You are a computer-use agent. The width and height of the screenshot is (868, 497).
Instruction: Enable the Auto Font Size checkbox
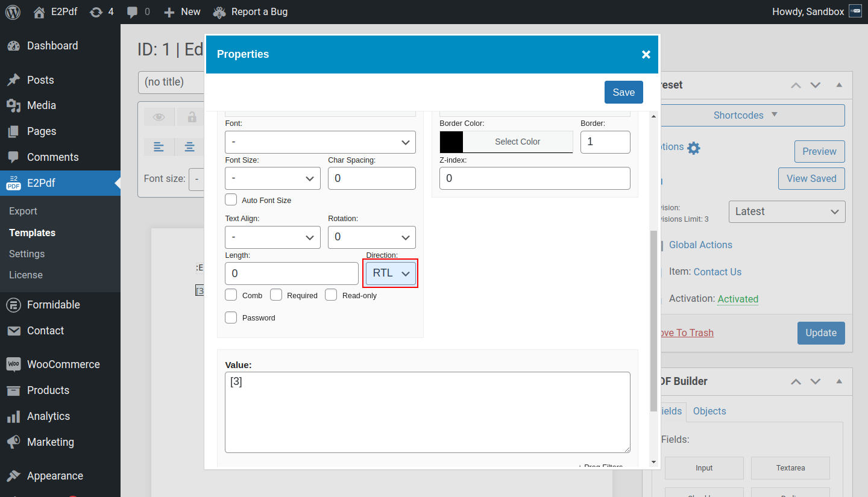click(231, 199)
